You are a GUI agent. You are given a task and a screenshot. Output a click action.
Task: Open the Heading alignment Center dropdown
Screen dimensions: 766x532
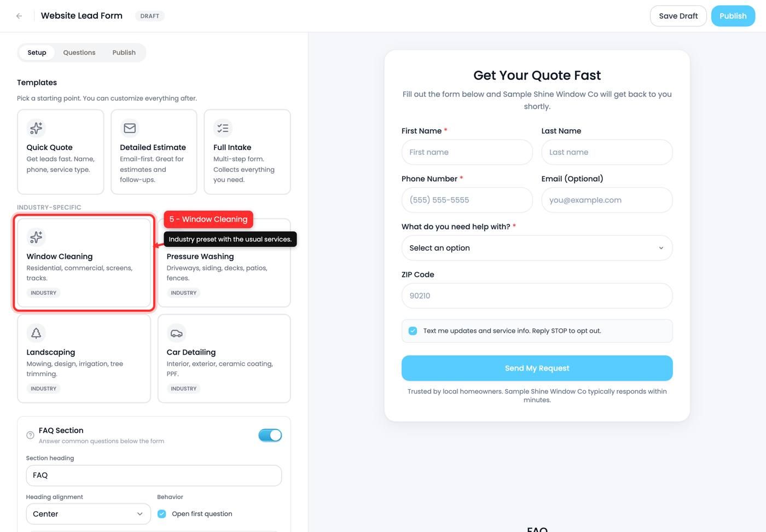pos(88,514)
